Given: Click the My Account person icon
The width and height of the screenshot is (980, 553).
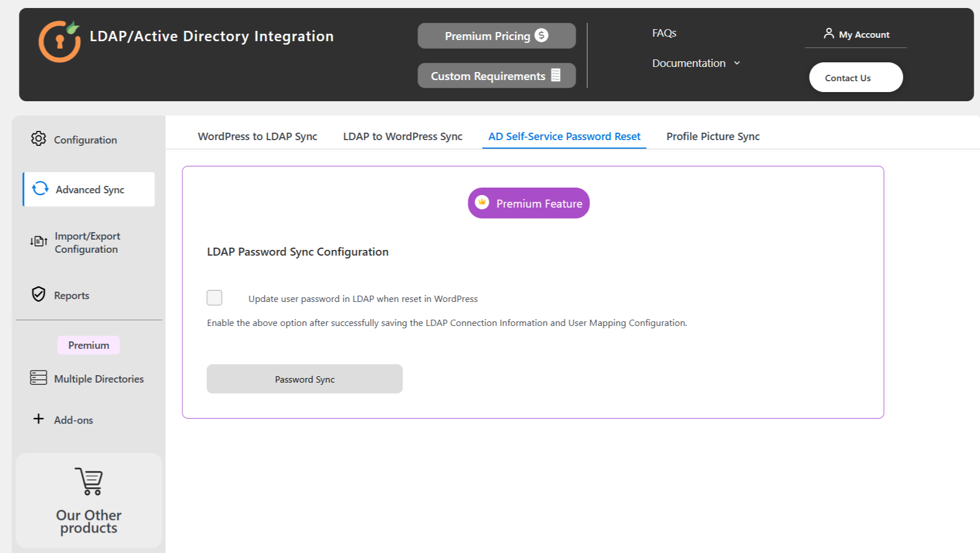Looking at the screenshot, I should click(828, 34).
